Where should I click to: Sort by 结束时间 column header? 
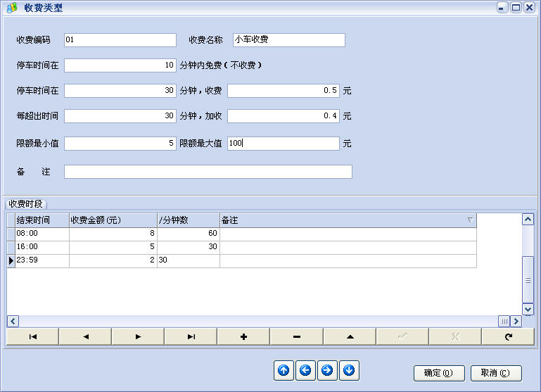pyautogui.click(x=42, y=220)
